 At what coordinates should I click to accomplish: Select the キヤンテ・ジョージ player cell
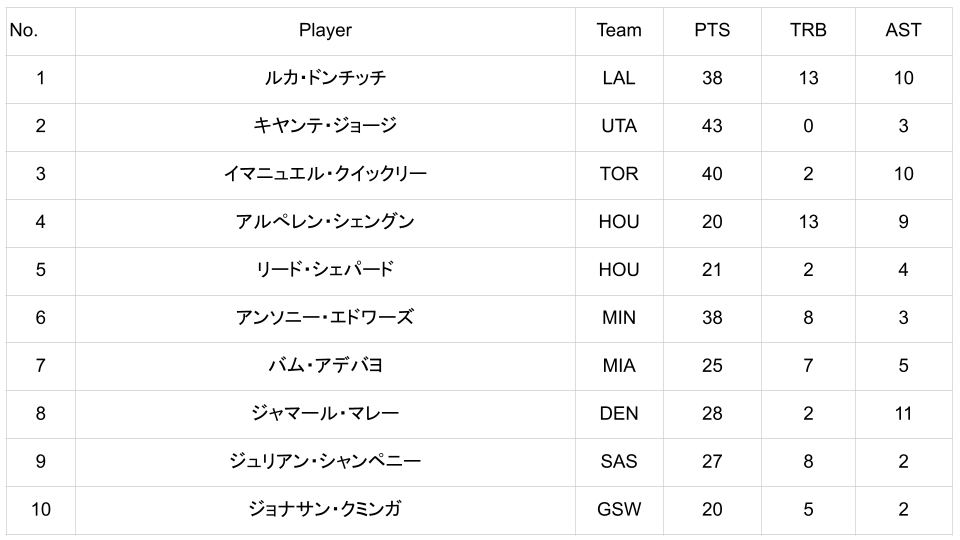325,126
